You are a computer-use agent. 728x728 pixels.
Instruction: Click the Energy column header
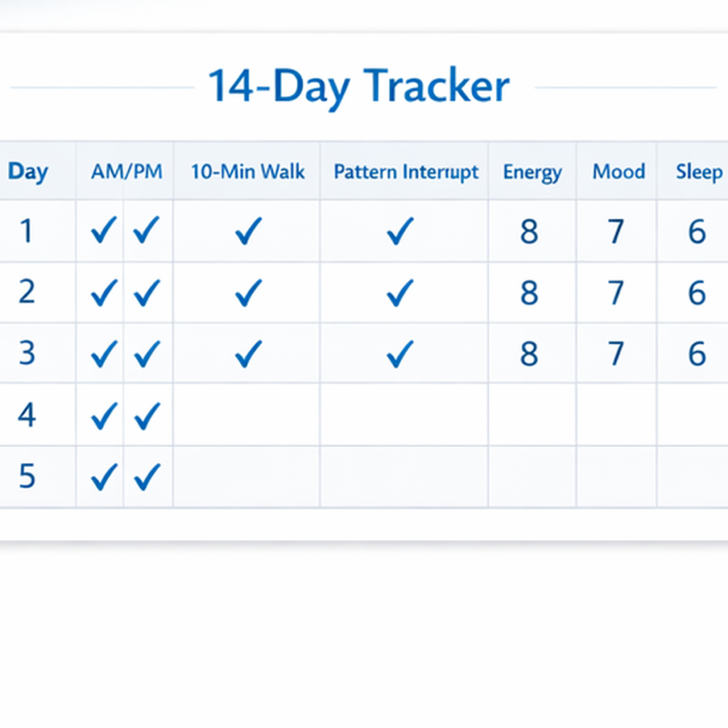532,171
